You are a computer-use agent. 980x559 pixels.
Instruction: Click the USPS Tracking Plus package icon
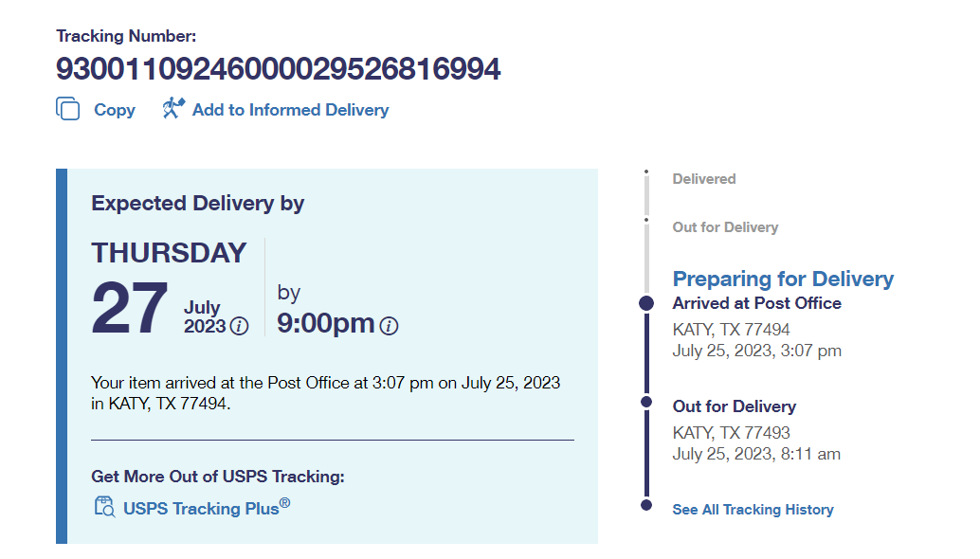tap(103, 506)
